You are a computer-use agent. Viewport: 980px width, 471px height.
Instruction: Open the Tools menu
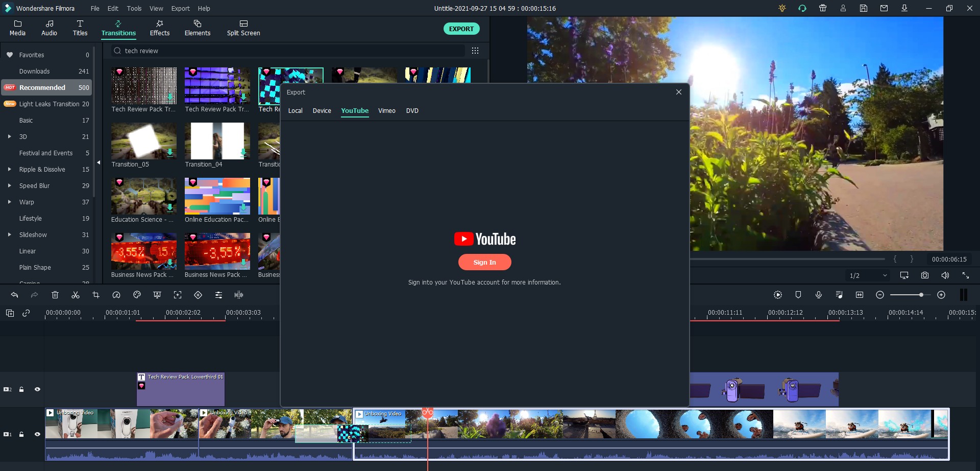134,8
